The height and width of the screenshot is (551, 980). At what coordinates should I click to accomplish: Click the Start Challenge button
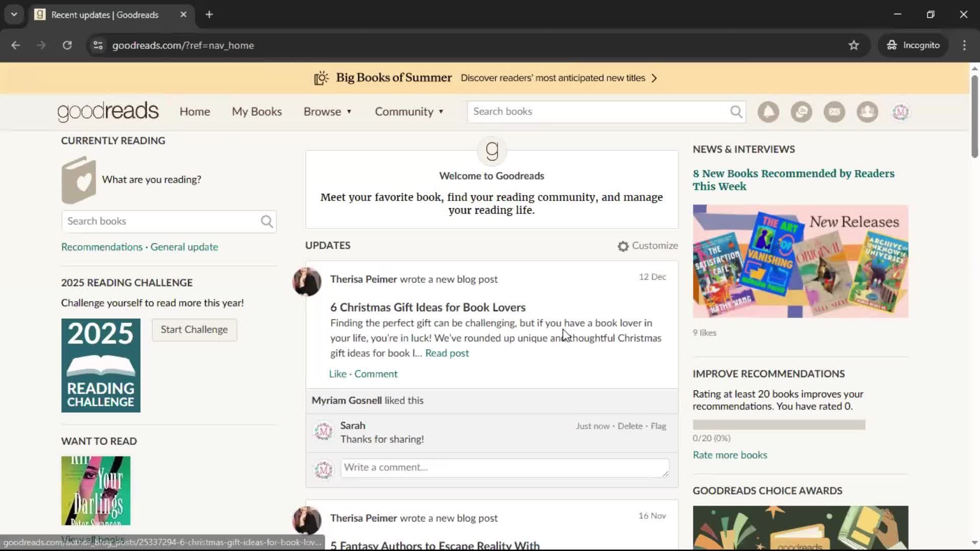point(194,330)
